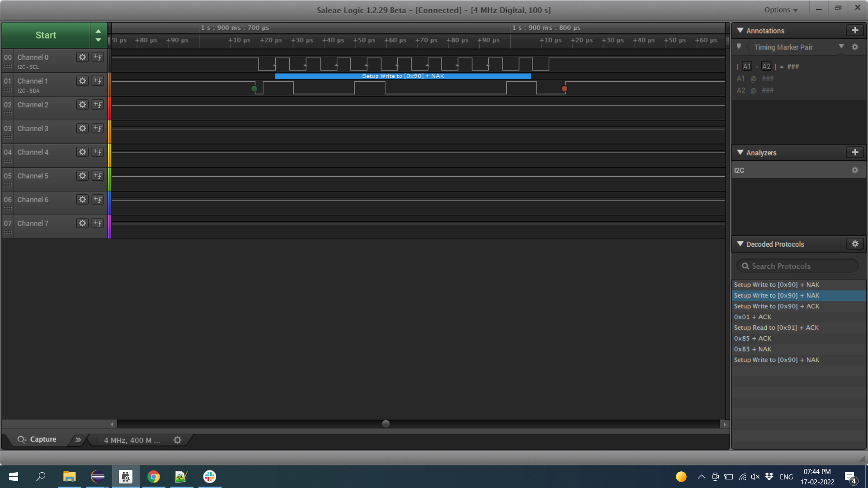
Task: Open Timing Marker Pair dropdown arrow
Action: 841,47
